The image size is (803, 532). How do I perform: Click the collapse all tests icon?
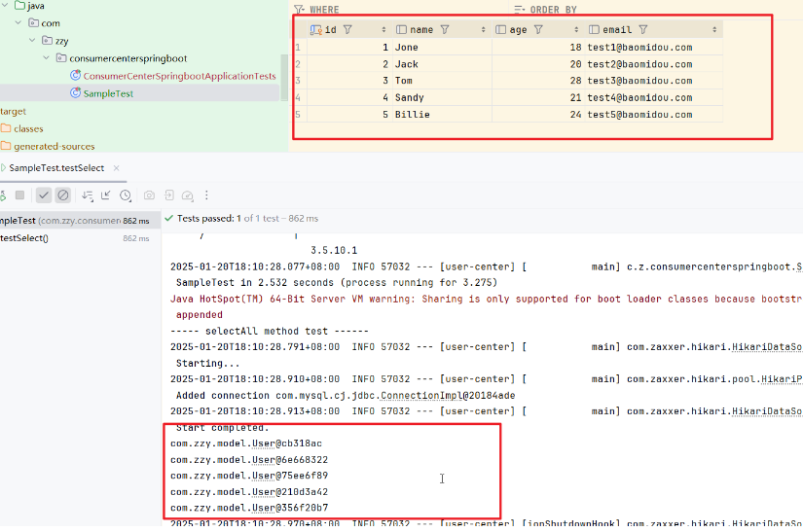105,195
